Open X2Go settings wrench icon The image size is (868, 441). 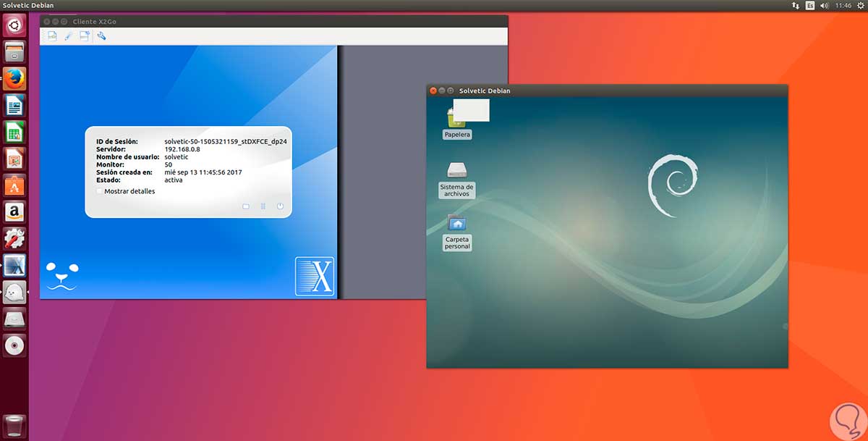click(101, 35)
